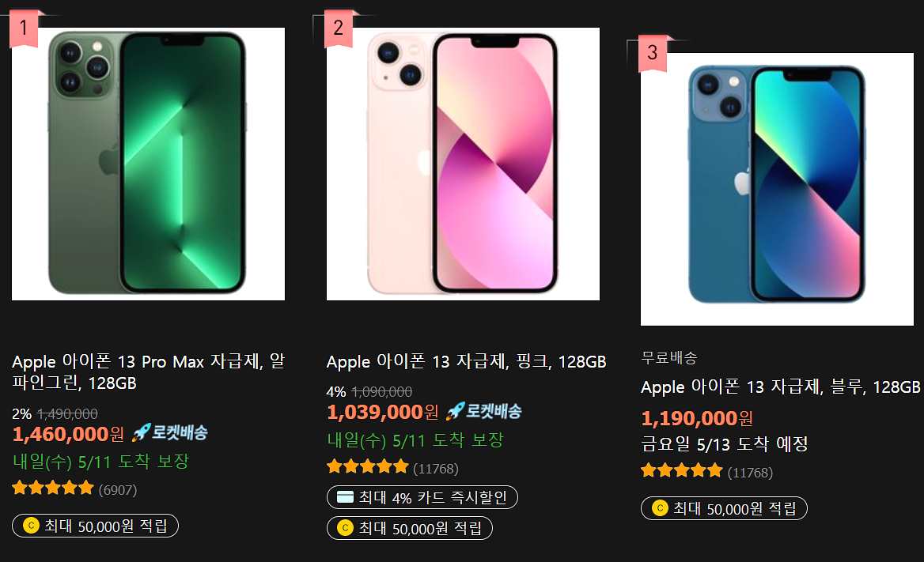Open the pink iPhone 13 product image
Image resolution: width=924 pixels, height=562 pixels.
tap(463, 164)
